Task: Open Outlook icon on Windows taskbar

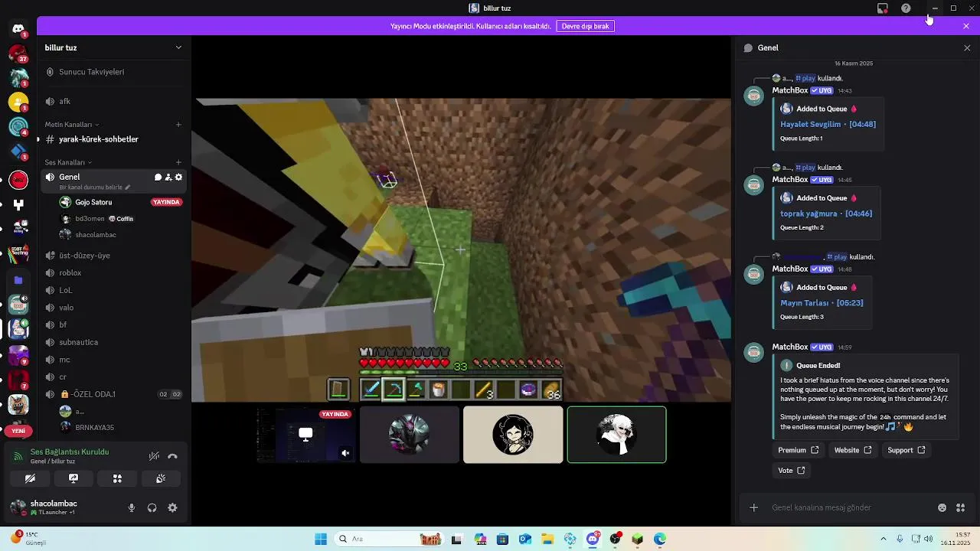Action: pos(525,539)
